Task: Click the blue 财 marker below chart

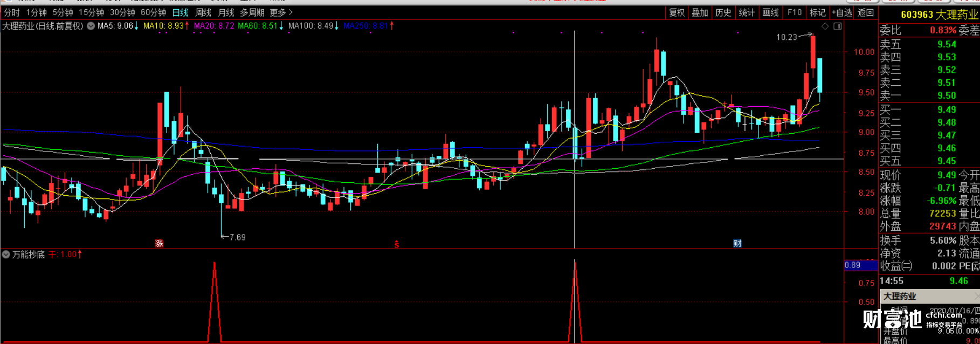Action: coord(737,244)
